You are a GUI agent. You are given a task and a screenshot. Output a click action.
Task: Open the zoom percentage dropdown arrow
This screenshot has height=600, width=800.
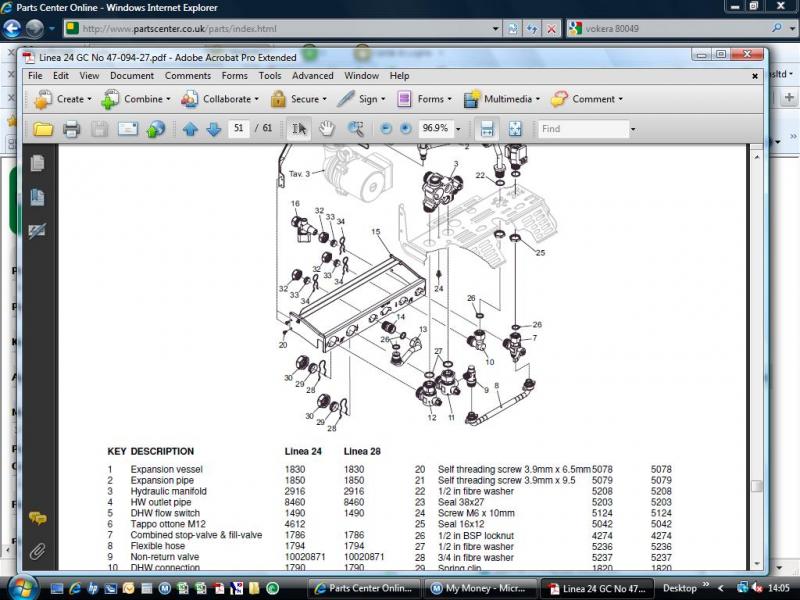[x=458, y=129]
